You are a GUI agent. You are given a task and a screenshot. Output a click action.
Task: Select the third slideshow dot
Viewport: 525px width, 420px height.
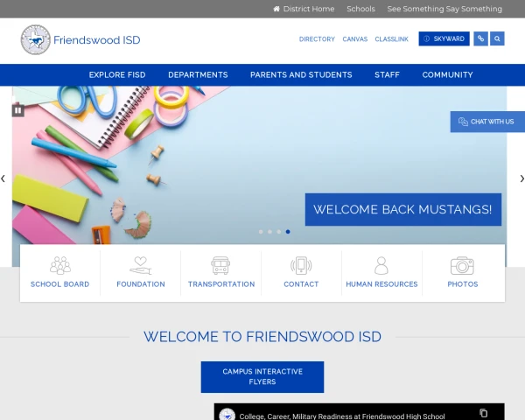(279, 232)
